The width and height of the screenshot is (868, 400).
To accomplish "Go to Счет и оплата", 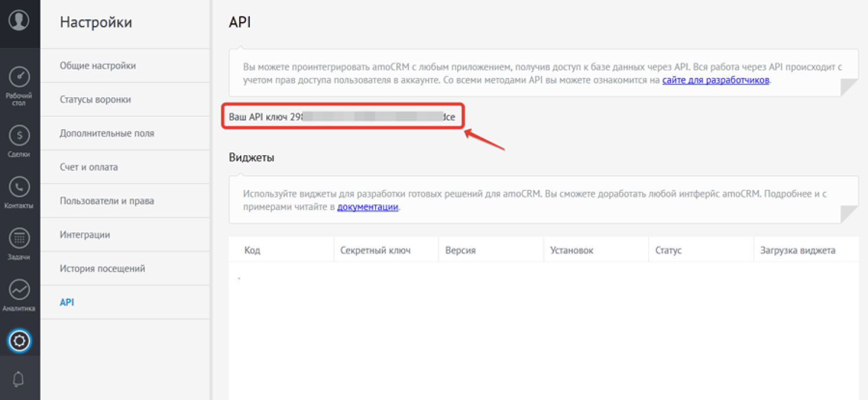I will point(89,167).
